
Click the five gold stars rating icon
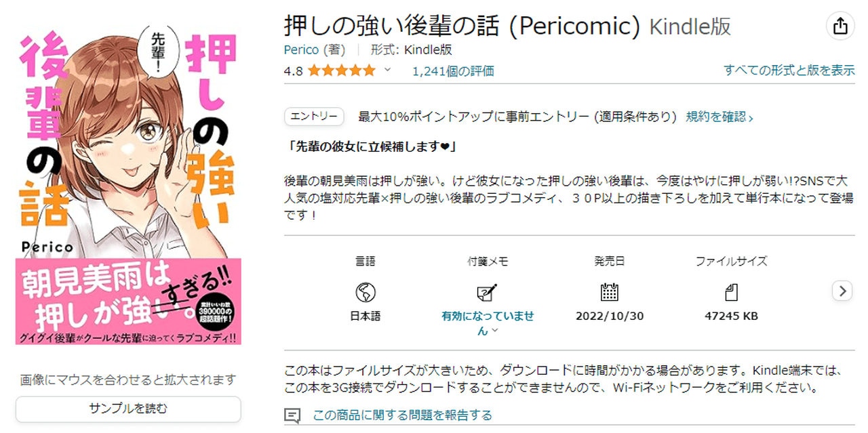pyautogui.click(x=342, y=69)
